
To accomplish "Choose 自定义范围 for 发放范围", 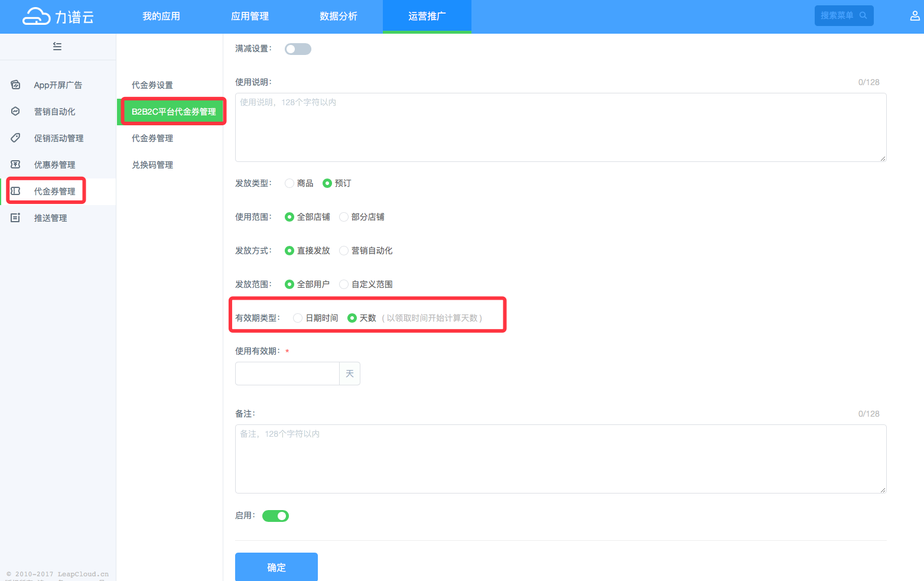I will 344,284.
